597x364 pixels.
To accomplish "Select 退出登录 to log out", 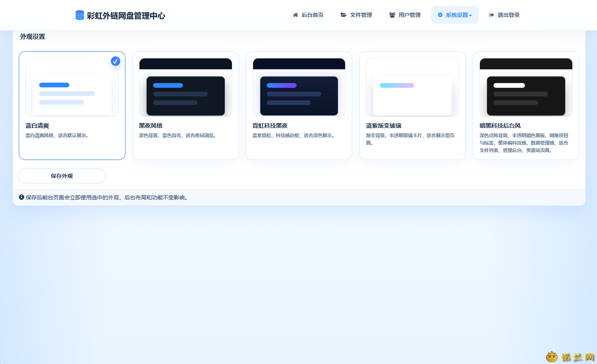I will [504, 15].
